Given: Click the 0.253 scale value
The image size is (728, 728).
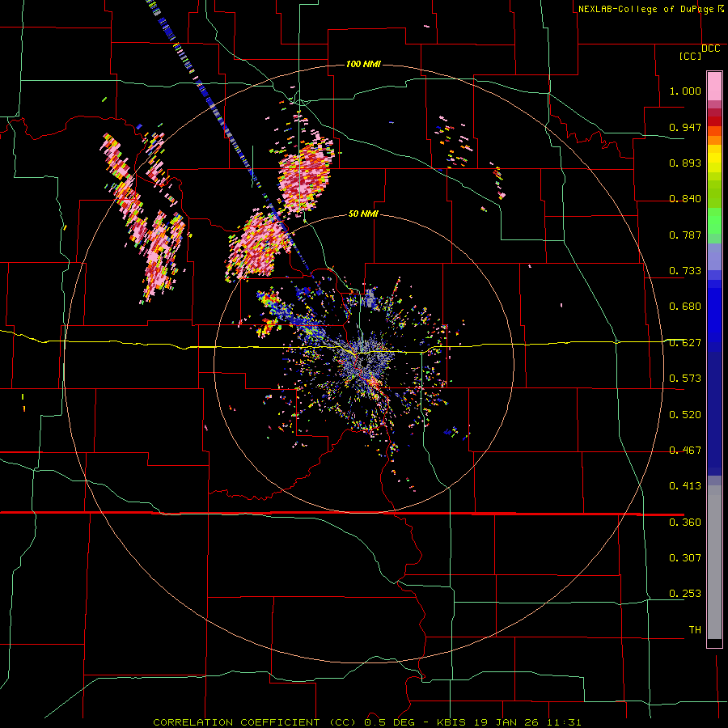Looking at the screenshot, I should tap(685, 594).
